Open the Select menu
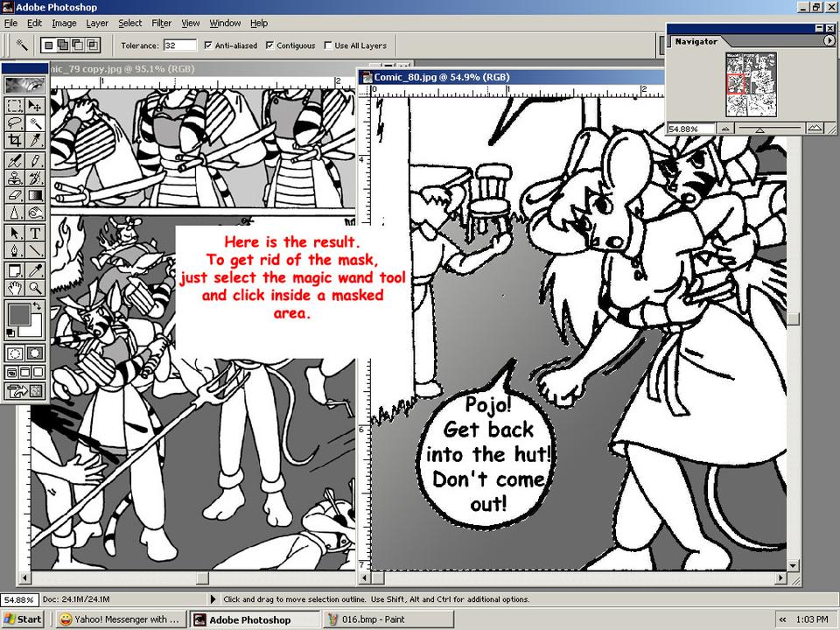This screenshot has height=630, width=840. pos(130,23)
